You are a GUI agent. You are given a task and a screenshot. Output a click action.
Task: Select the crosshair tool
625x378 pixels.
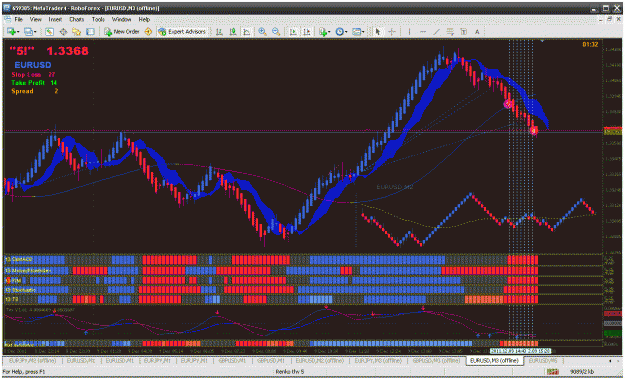[x=392, y=32]
